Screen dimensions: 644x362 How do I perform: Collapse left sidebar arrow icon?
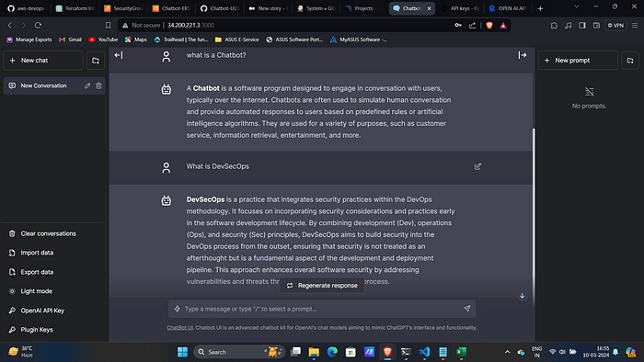[x=119, y=55]
